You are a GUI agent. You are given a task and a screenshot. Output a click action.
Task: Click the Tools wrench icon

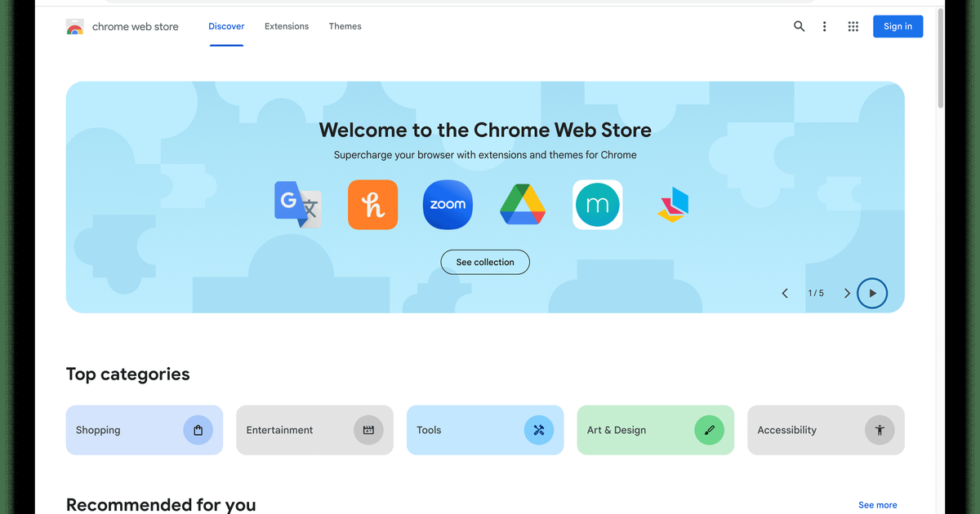coord(539,430)
